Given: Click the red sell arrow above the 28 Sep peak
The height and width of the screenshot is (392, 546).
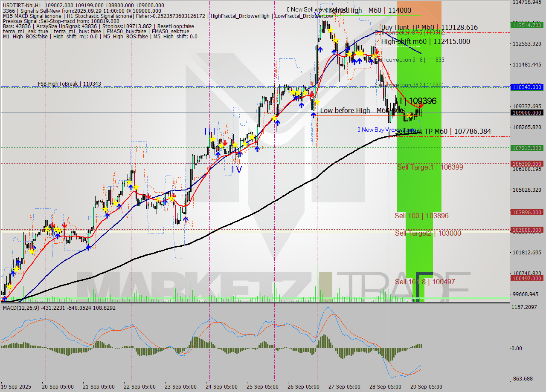Looking at the screenshot, I should [377, 51].
